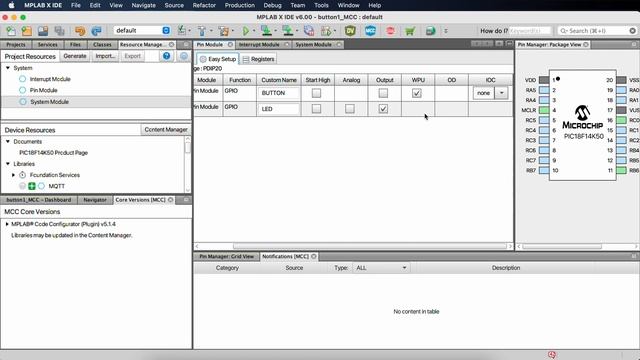640x360 pixels.
Task: Select Pin Module in Project Resources
Action: tap(43, 90)
